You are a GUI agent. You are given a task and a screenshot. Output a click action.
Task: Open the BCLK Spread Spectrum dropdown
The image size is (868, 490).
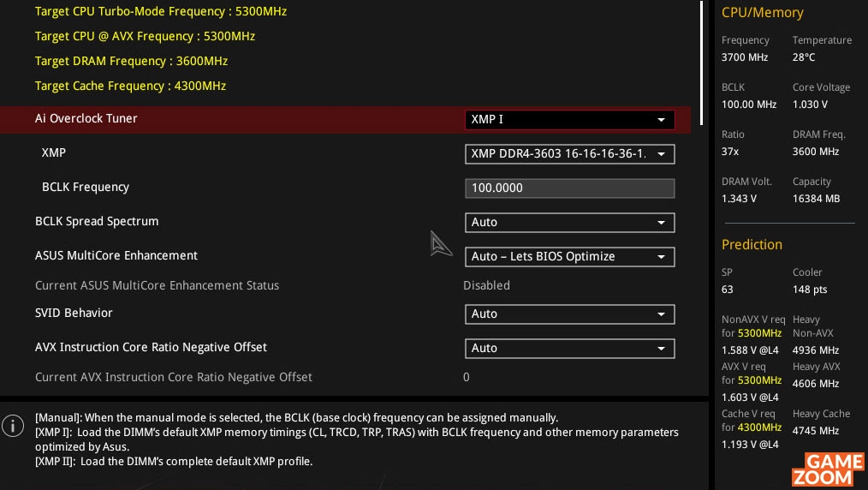(x=569, y=223)
